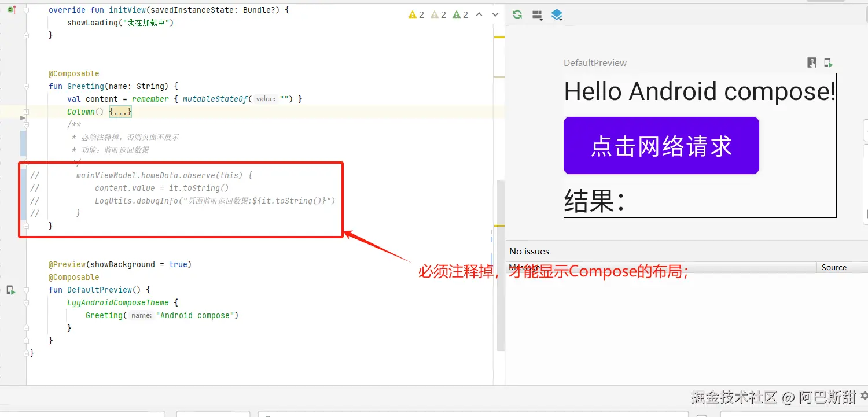Click the "Android compose" string literal
Screen dimensions: 868x417
[x=194, y=315]
